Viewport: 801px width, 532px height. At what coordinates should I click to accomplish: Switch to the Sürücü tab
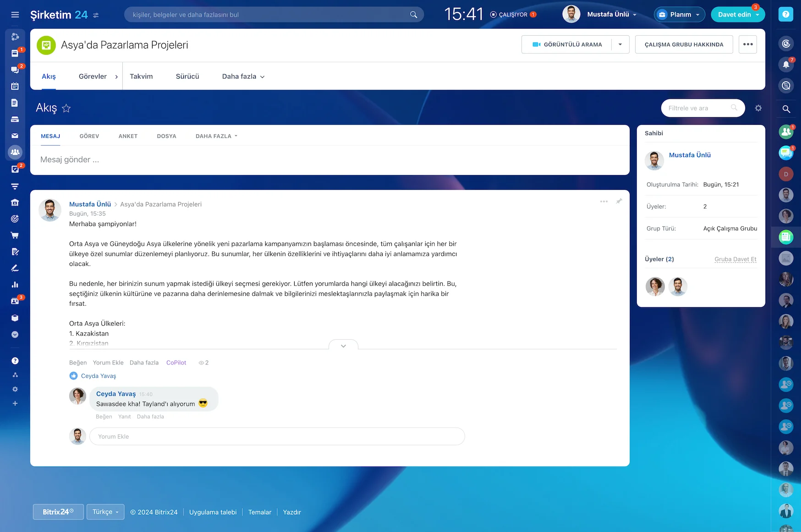coord(187,76)
